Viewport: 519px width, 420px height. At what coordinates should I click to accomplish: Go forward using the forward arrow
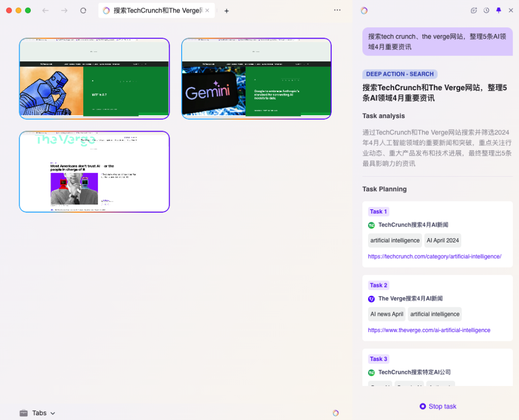point(64,11)
